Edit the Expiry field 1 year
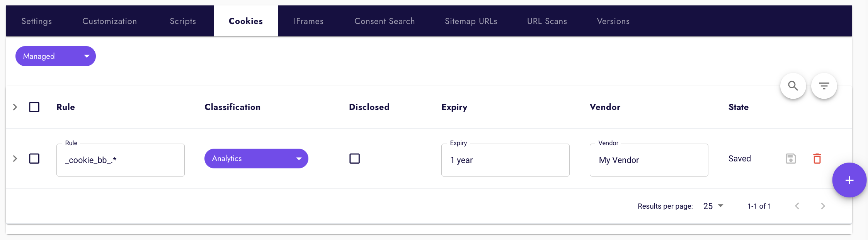 click(505, 160)
